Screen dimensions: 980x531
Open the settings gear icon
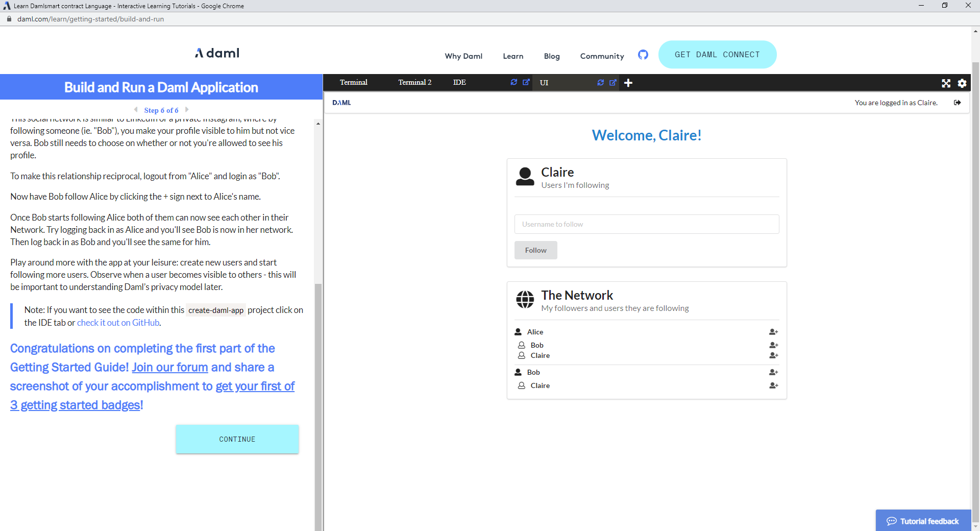tap(962, 83)
